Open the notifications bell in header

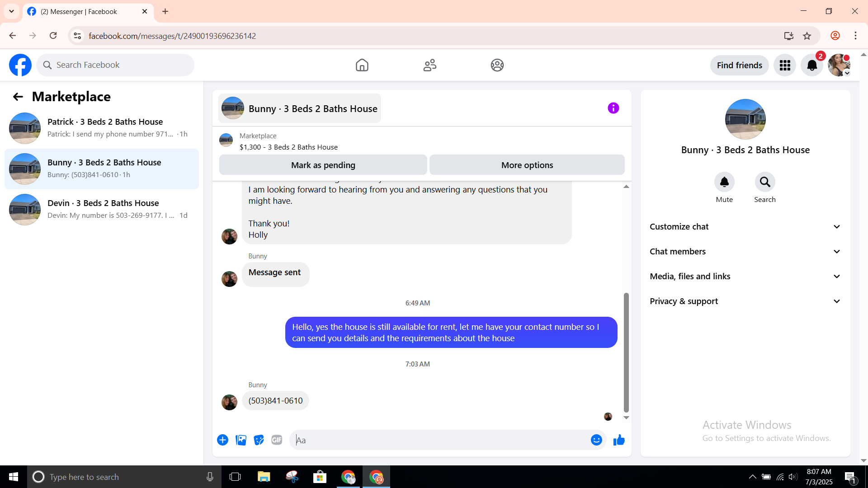coord(812,66)
